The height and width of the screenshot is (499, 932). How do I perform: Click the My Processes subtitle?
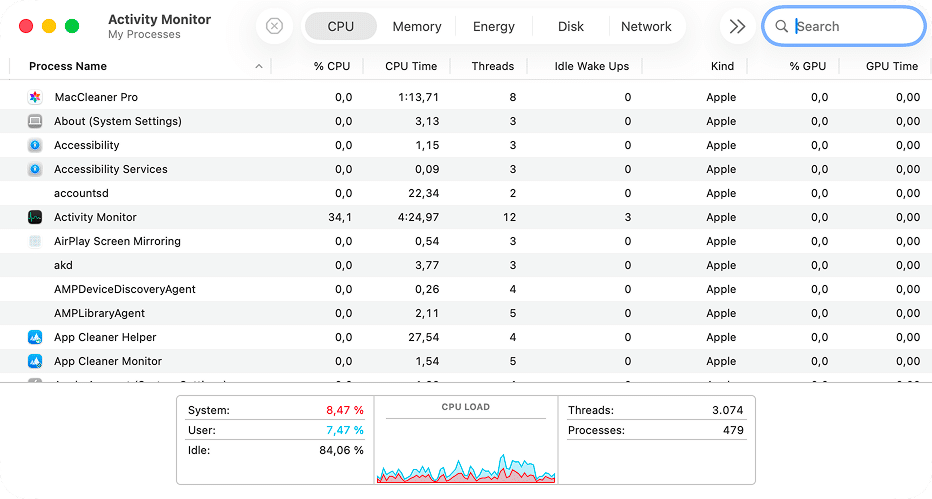pyautogui.click(x=144, y=34)
